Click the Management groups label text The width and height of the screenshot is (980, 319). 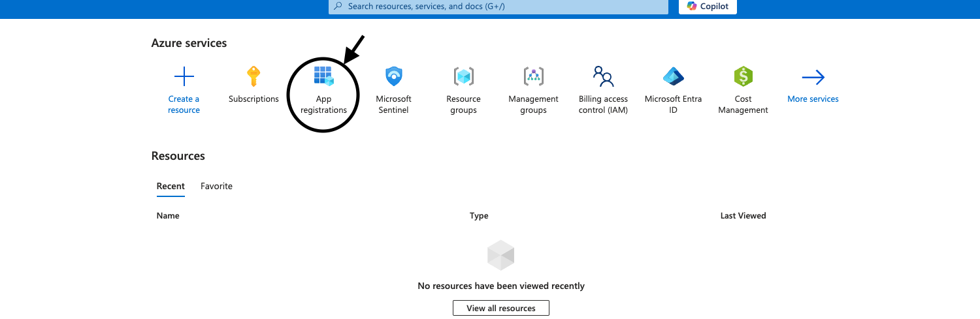[534, 104]
